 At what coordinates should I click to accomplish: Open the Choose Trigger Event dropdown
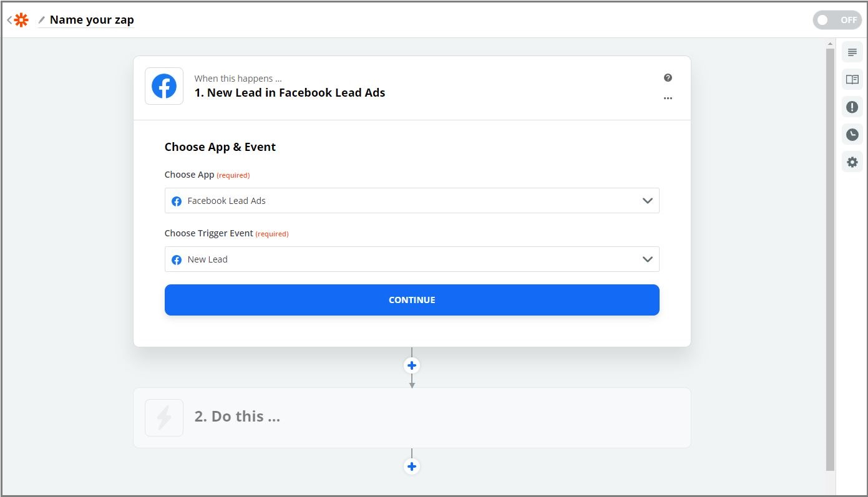pos(412,259)
